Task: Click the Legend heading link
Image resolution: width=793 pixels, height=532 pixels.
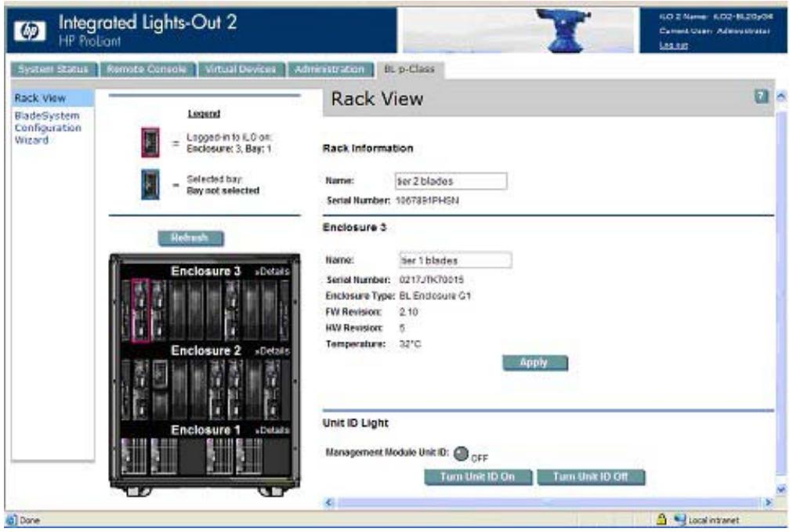Action: [204, 114]
